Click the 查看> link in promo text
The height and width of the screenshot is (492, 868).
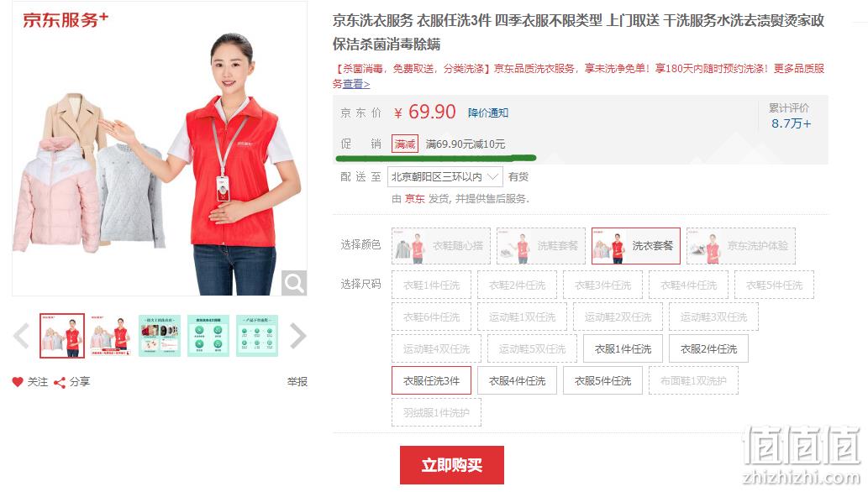pos(356,84)
